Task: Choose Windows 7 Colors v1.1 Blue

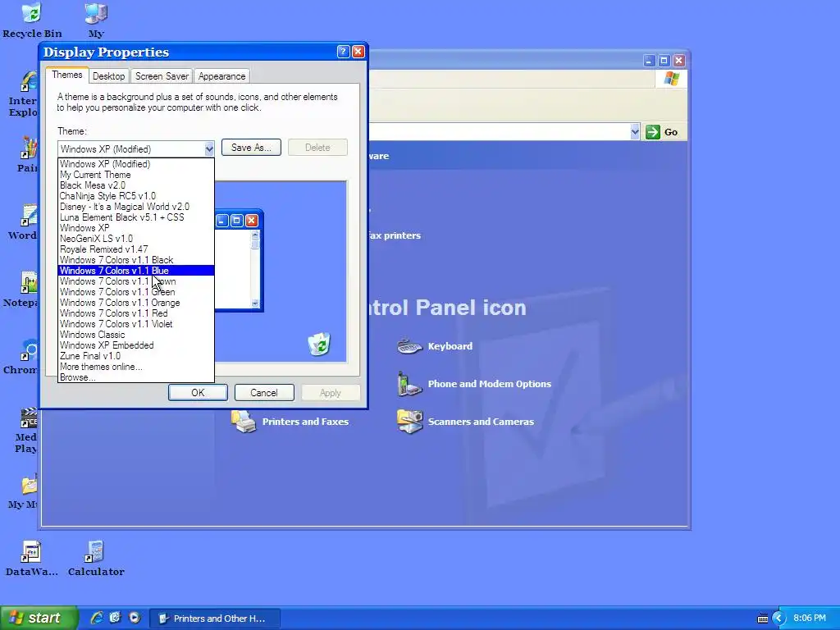Action: click(136, 271)
